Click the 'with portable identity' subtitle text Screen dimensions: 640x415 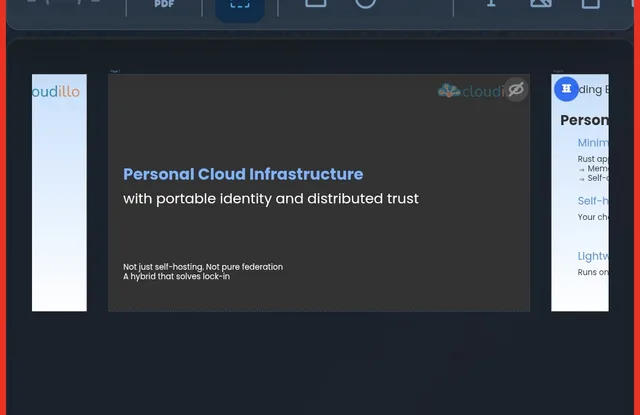tap(271, 199)
